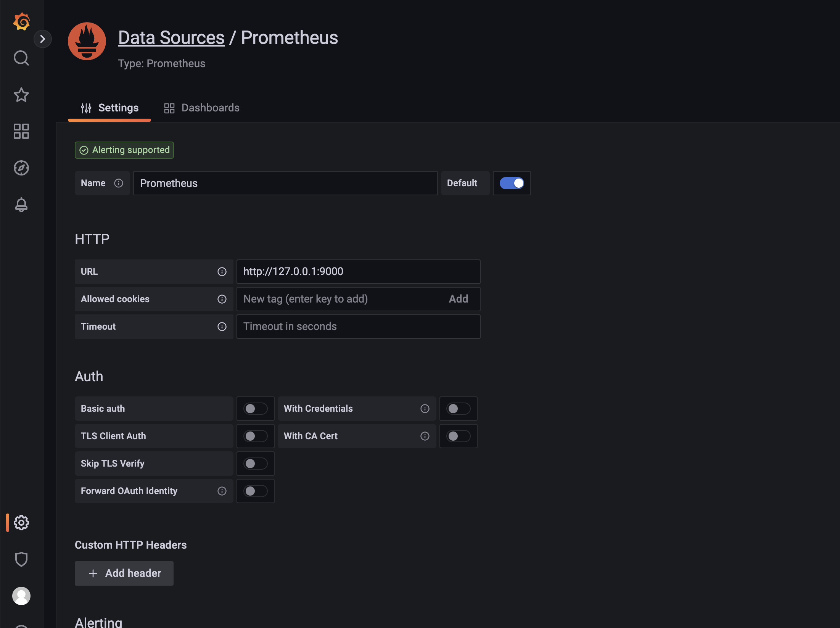840x628 pixels.
Task: Click info icon next to Forward OAuth Identity
Action: 222,491
